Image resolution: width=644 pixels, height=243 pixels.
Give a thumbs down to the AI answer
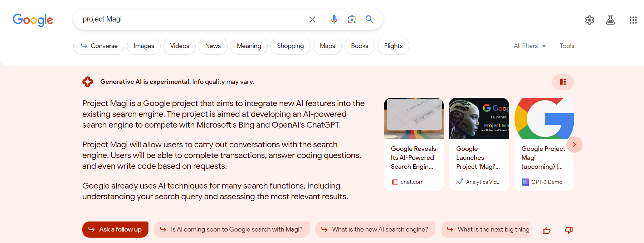tap(569, 230)
